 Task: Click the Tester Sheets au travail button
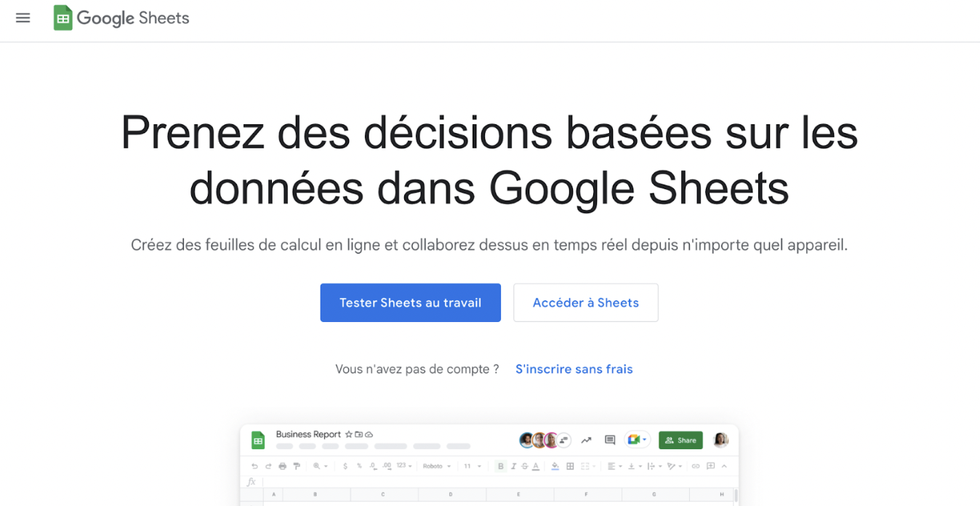point(411,302)
